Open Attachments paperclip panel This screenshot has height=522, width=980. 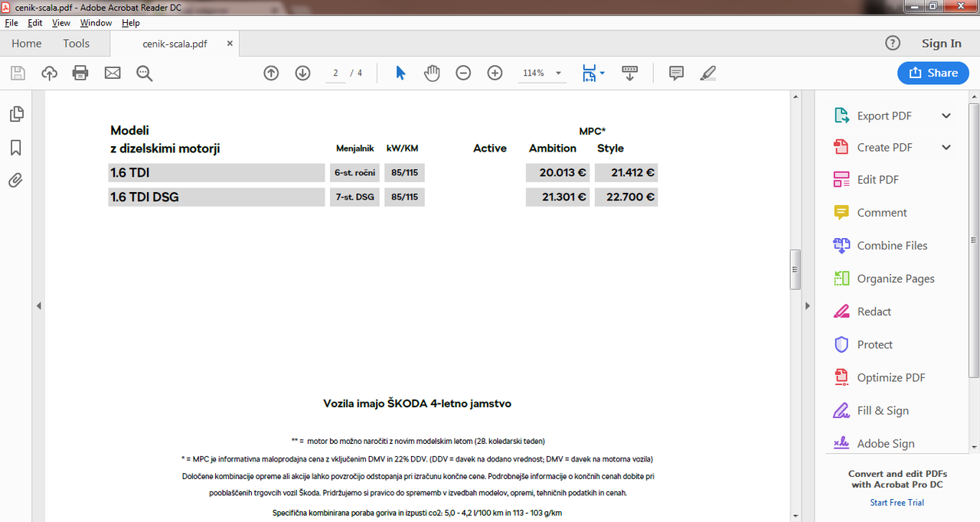(16, 181)
